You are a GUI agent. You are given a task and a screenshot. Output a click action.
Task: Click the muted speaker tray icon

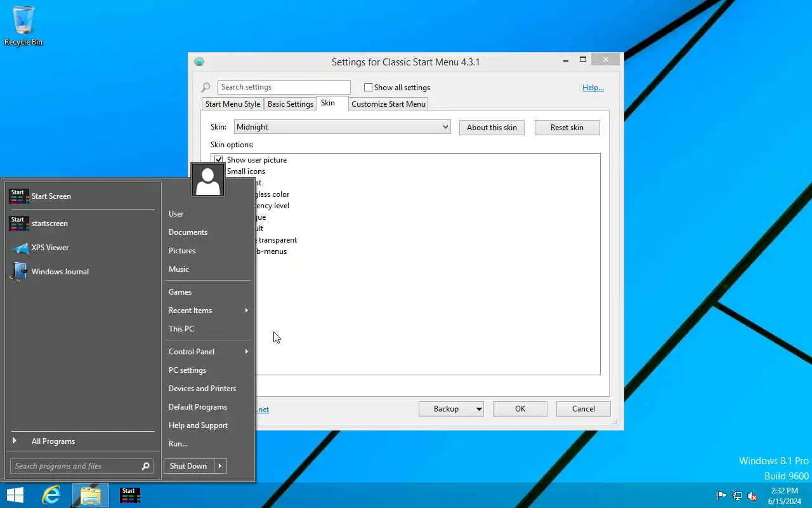(x=752, y=496)
